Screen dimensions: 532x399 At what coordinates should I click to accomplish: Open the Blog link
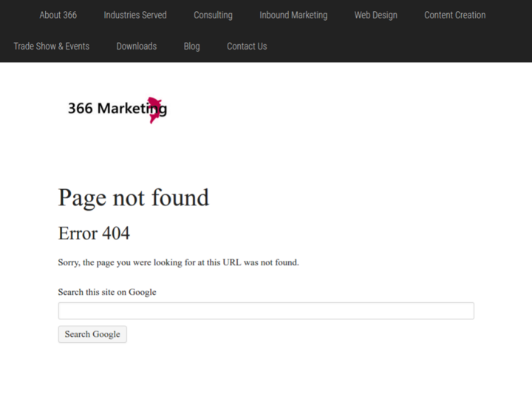[191, 46]
